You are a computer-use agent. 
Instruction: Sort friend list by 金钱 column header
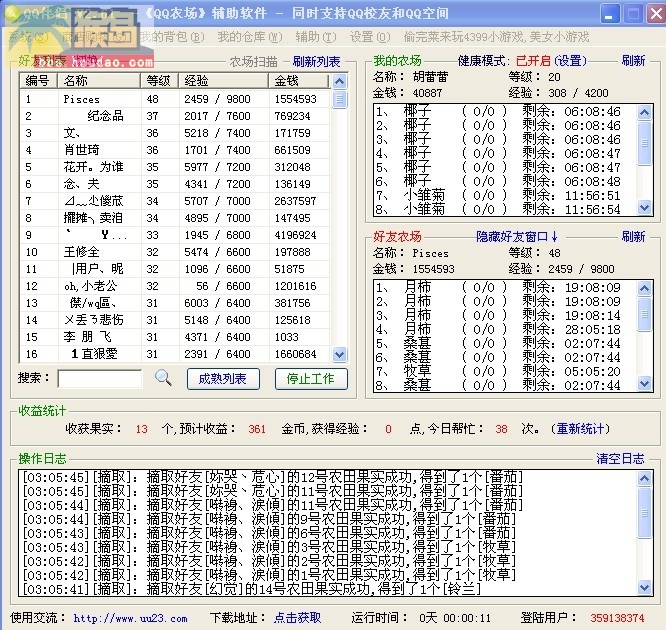[299, 80]
